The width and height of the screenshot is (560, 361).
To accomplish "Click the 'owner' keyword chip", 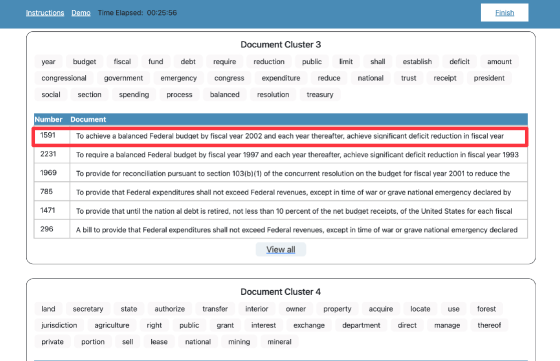I will click(x=296, y=309).
